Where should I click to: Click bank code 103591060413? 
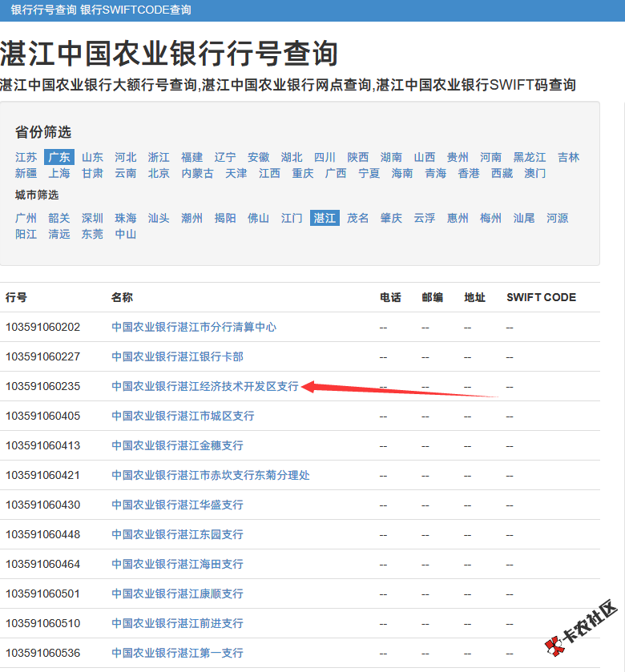coord(42,445)
